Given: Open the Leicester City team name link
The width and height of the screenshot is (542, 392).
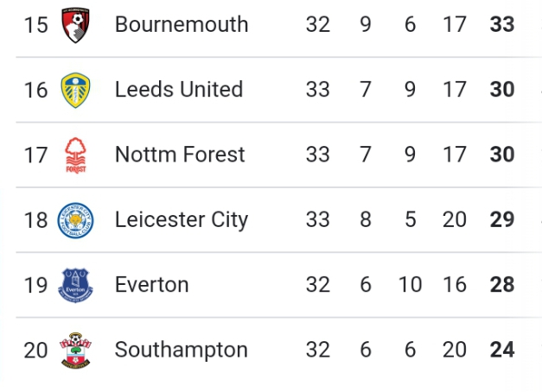Looking at the screenshot, I should [x=182, y=220].
